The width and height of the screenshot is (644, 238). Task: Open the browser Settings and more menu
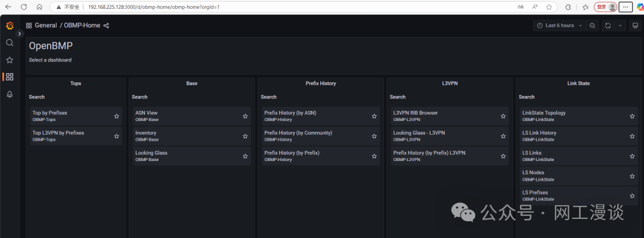[626, 7]
